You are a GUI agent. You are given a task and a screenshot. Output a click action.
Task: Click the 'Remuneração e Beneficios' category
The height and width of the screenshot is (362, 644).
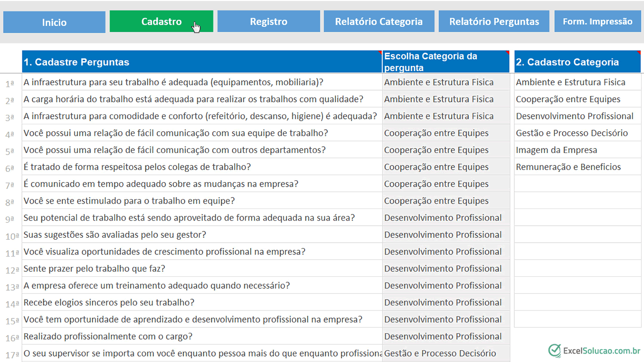(x=578, y=167)
